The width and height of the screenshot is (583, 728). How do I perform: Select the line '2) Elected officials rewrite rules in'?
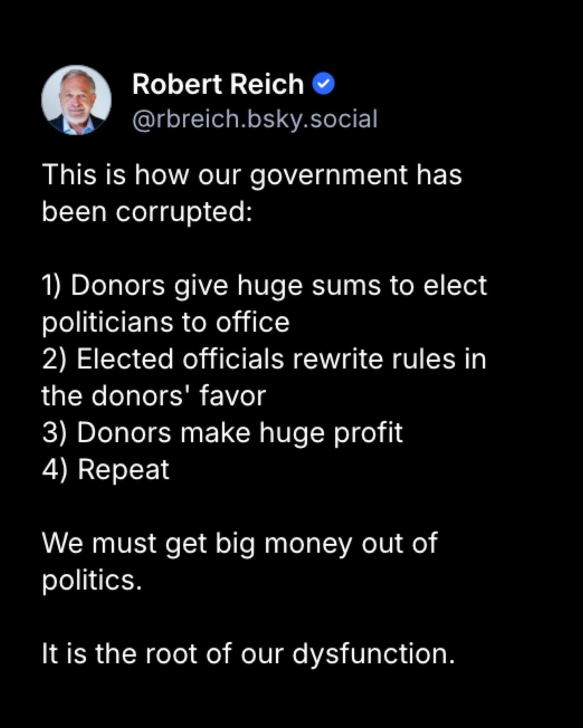pos(264,359)
